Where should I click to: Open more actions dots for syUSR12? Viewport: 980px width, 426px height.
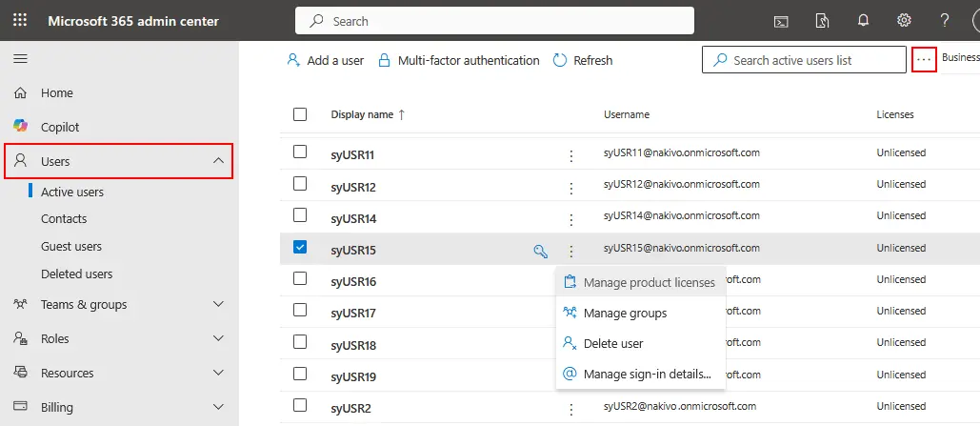pyautogui.click(x=570, y=188)
